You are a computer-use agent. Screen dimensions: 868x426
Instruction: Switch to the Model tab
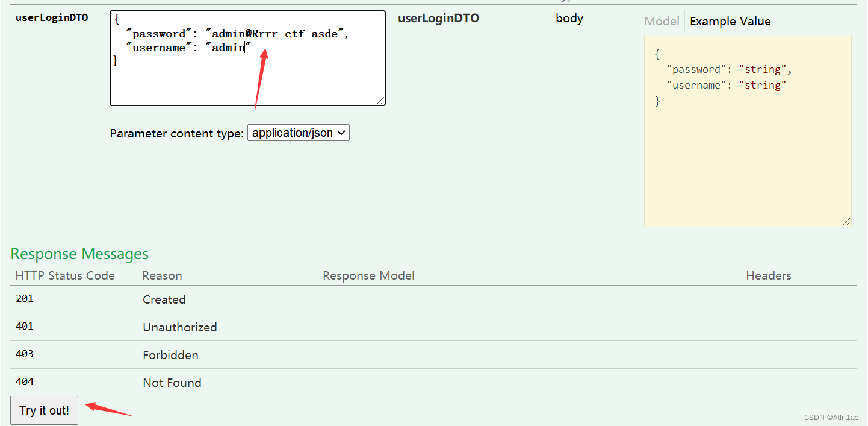pos(661,21)
